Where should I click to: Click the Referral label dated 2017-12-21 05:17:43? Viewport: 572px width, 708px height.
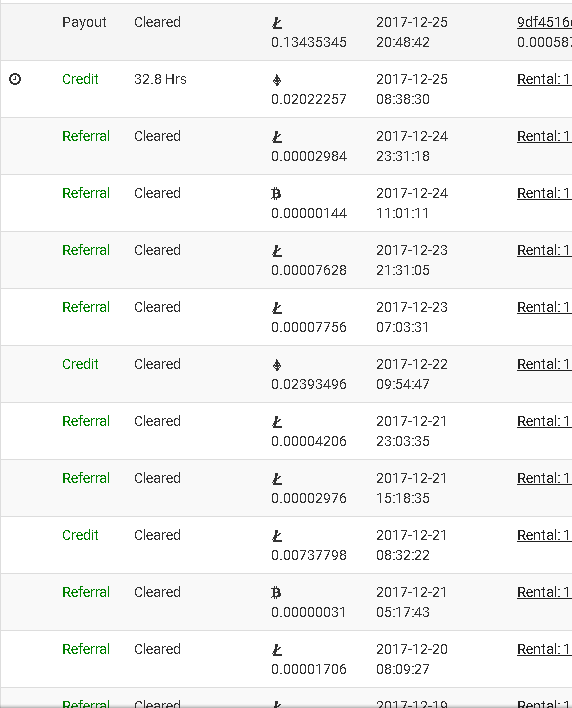tap(86, 592)
